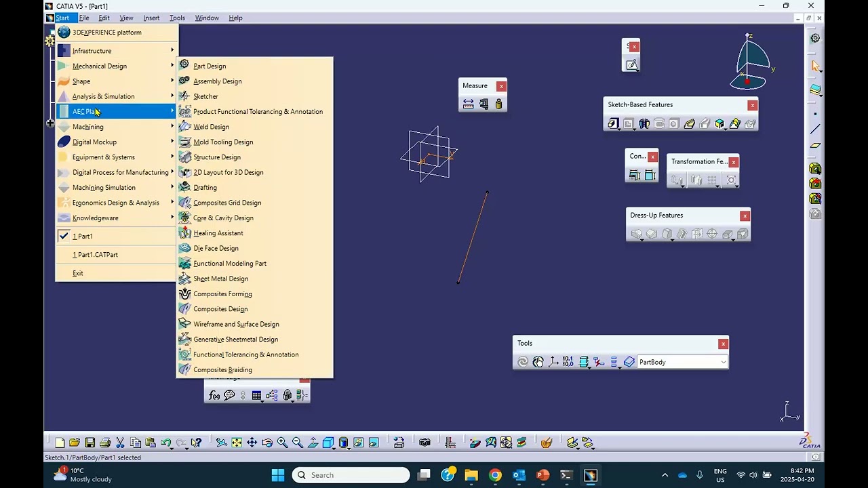Viewport: 868px width, 488px height.
Task: Open the PartBody combo box dropdown
Action: pos(724,362)
